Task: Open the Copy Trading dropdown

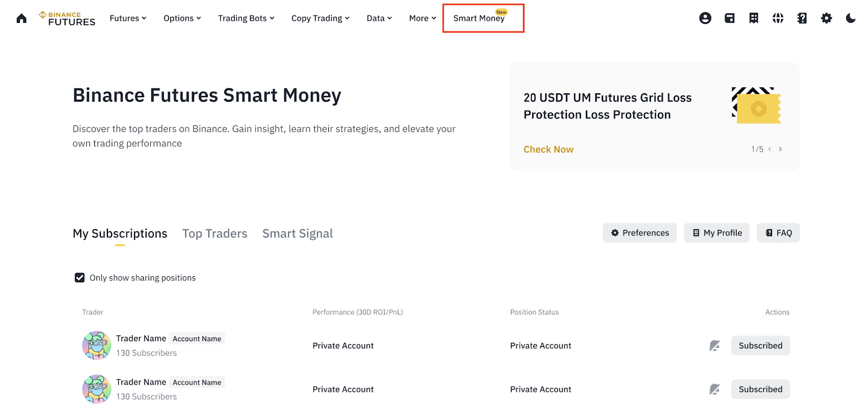Action: pos(320,18)
